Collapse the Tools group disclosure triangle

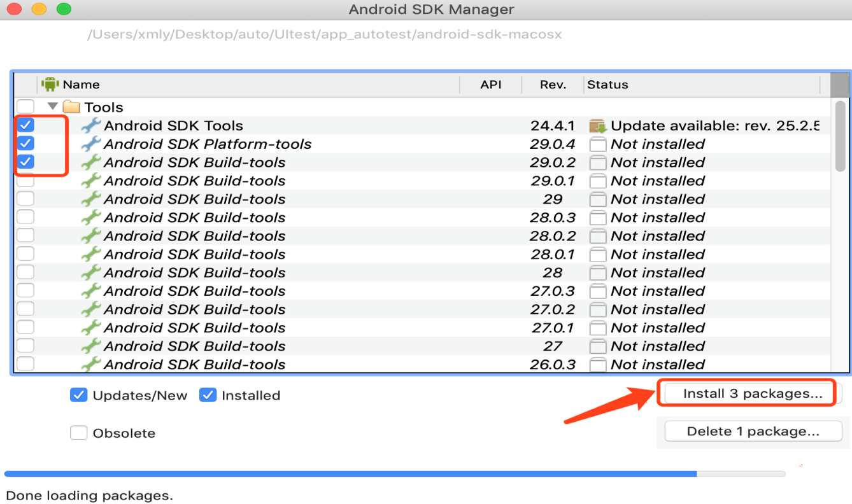point(52,106)
